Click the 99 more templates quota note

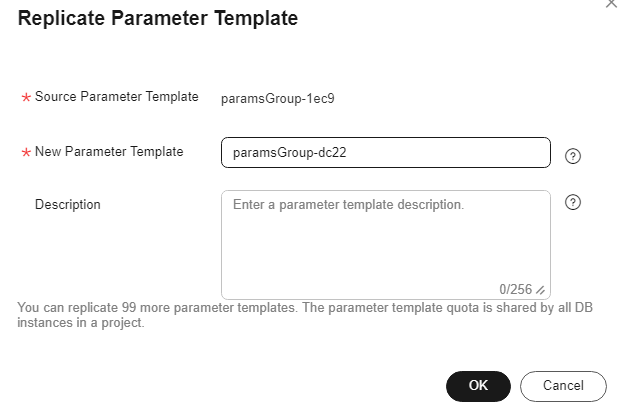click(305, 308)
